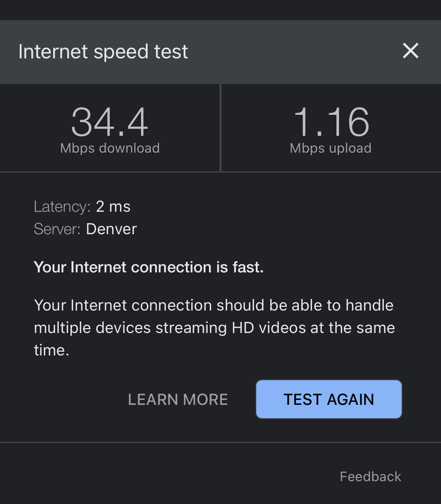Select the 34.4 download speed number

tap(110, 122)
